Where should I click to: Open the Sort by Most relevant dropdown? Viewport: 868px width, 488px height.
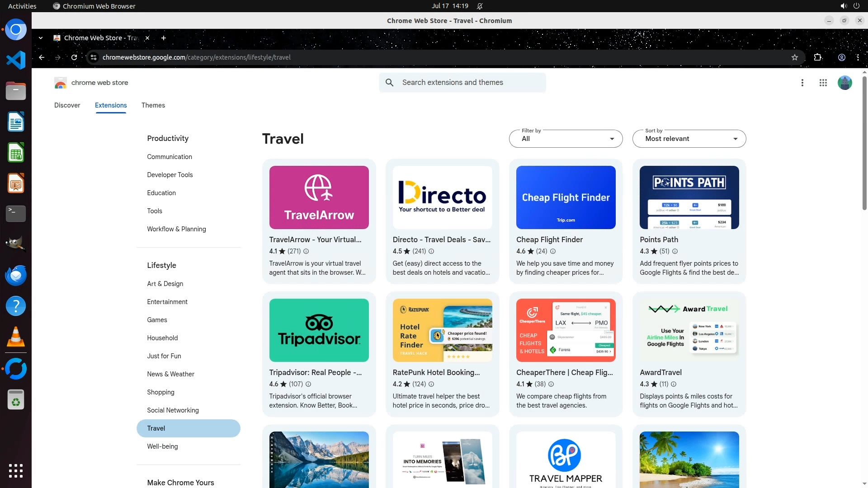(689, 139)
